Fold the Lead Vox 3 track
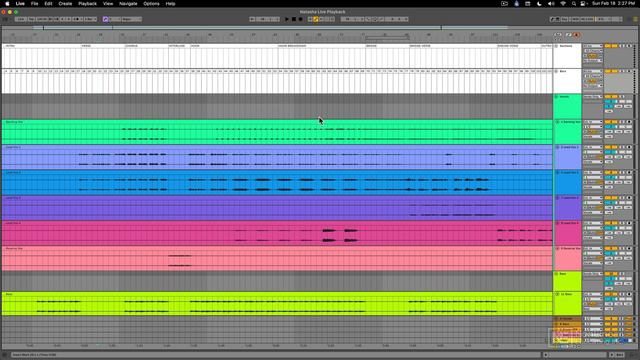 (558, 198)
